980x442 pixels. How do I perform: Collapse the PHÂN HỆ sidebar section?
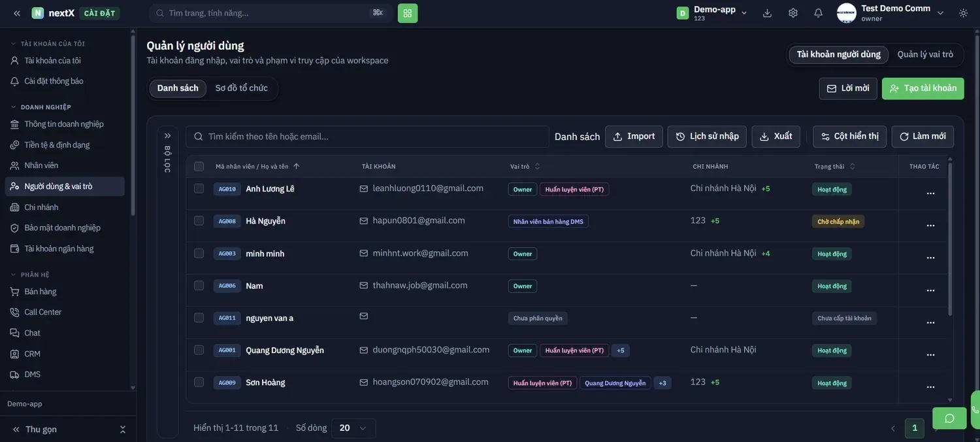coord(30,275)
